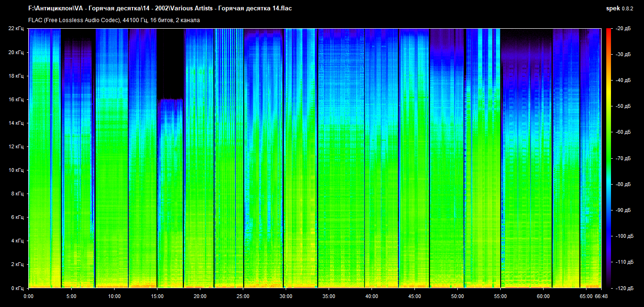Click the dB color gradient legend bar
The width and height of the screenshot is (644, 307).
point(609,158)
